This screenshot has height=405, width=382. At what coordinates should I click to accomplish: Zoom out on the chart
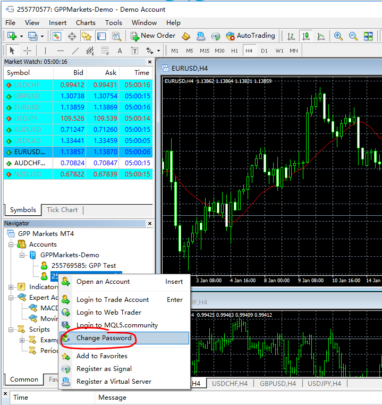353,36
